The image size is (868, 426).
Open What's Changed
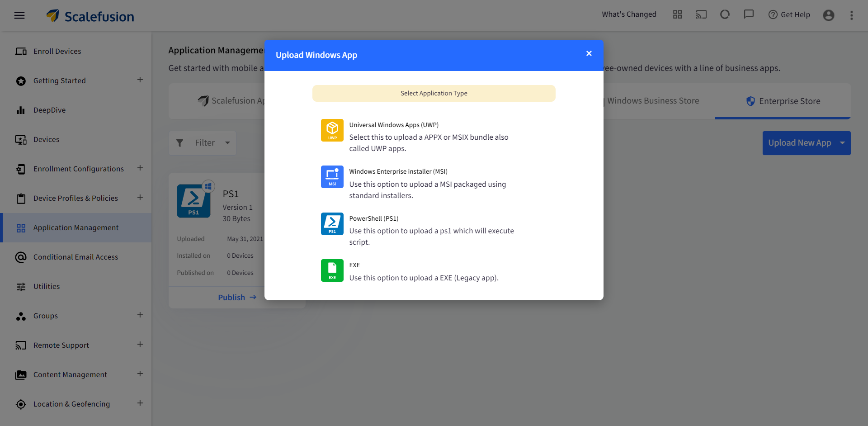(629, 14)
